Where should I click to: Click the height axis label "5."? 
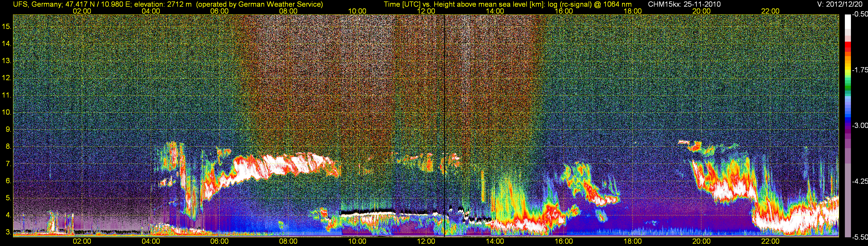[8, 198]
